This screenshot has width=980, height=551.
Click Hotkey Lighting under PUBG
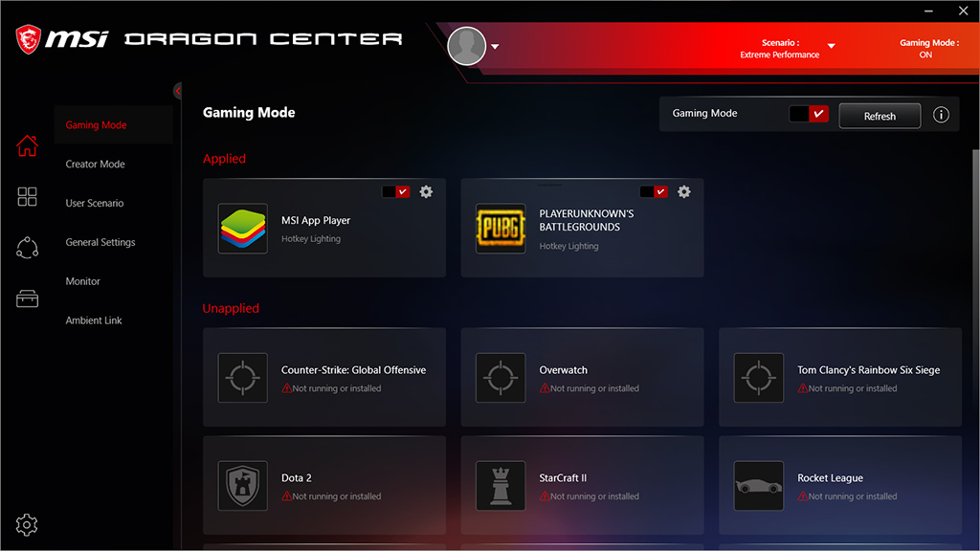click(568, 246)
